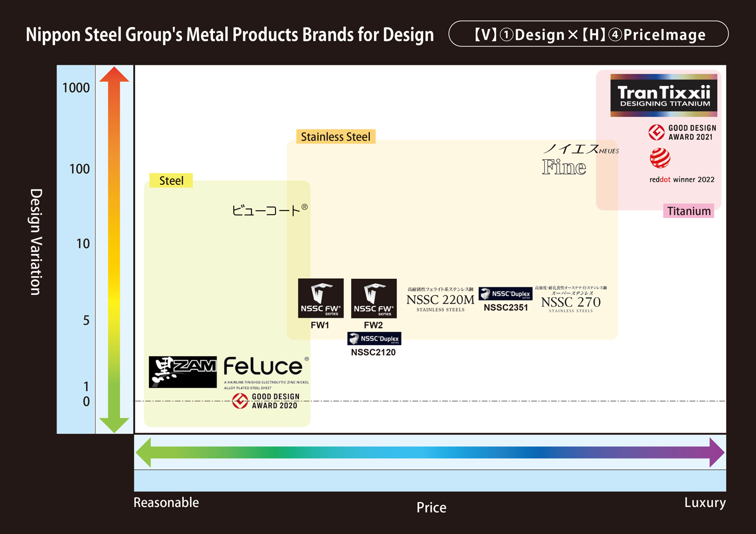The height and width of the screenshot is (534, 756).
Task: Click the Nippon Steel Group's chart title
Action: click(230, 34)
